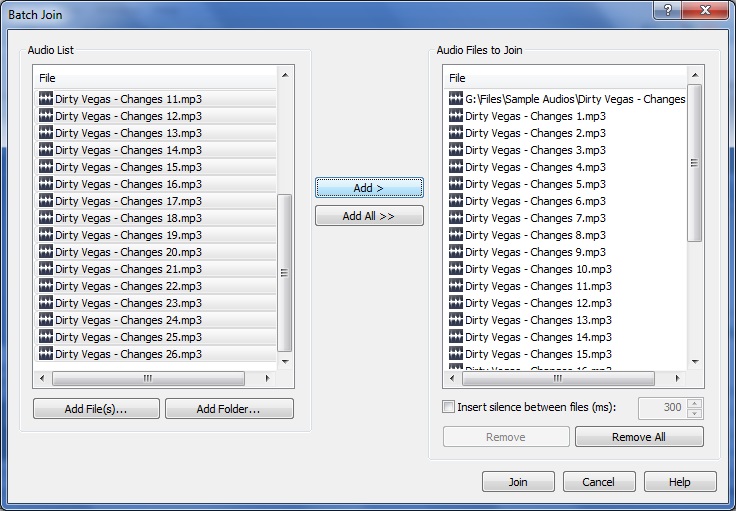Select Dirty Vegas - Changes 11.mp3 in join list

pyautogui.click(x=565, y=286)
